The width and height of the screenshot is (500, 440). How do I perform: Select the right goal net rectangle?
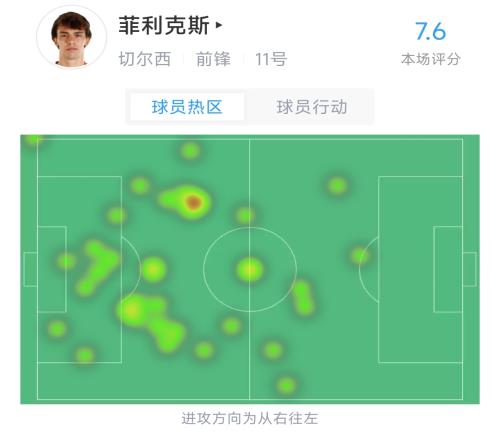pos(469,269)
